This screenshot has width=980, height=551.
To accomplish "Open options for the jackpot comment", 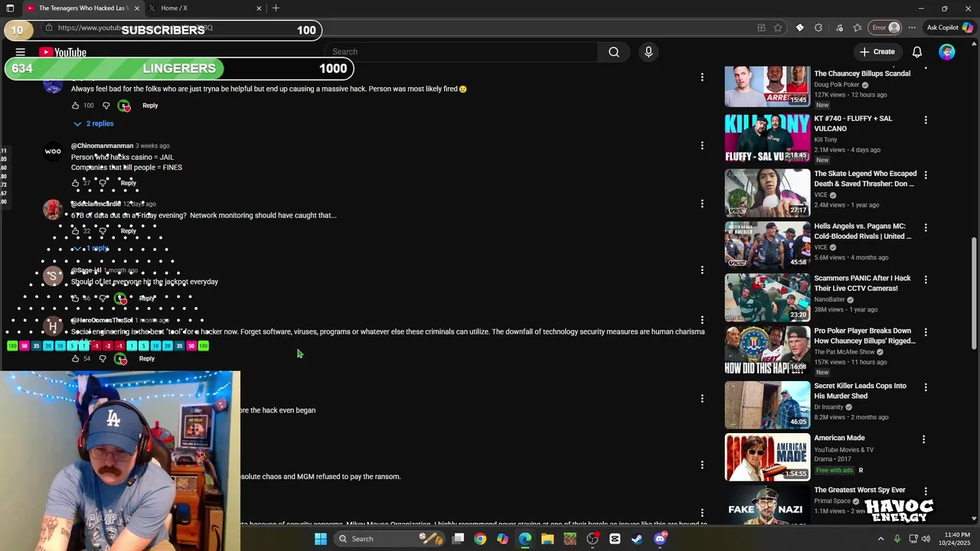I will [702, 269].
